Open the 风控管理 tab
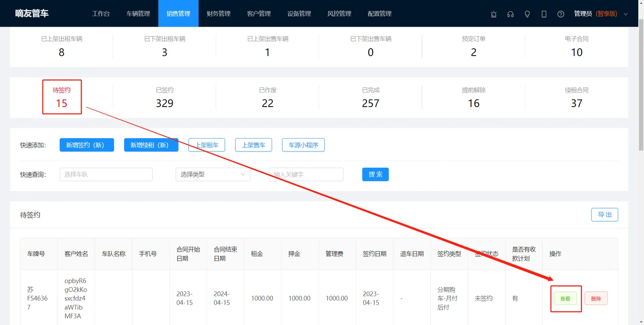Image resolution: width=644 pixels, height=325 pixels. (339, 13)
